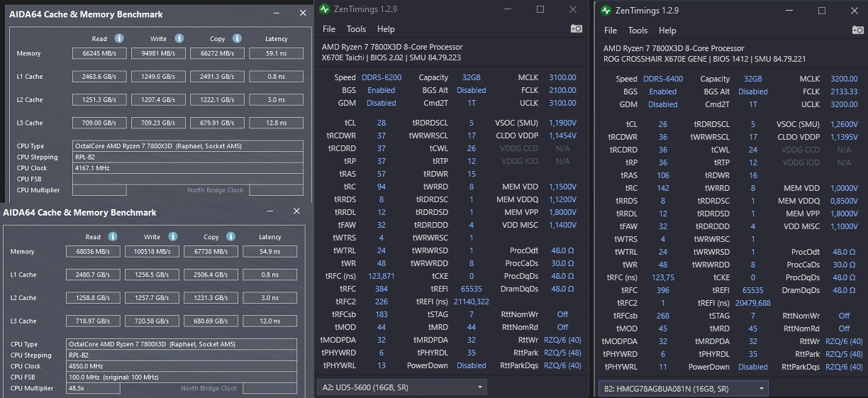868x398 pixels.
Task: Maximize the X670E Taichi ZenTimings window
Action: click(x=540, y=9)
